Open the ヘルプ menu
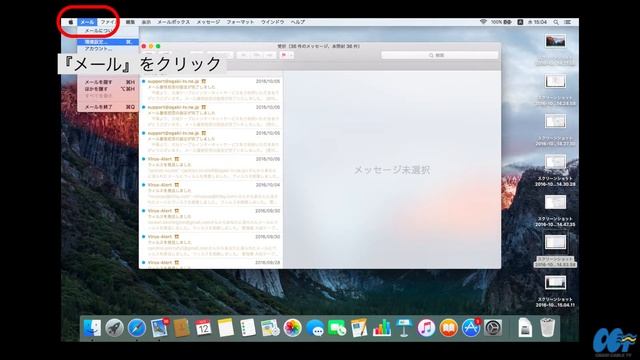The image size is (640, 360). (x=298, y=22)
